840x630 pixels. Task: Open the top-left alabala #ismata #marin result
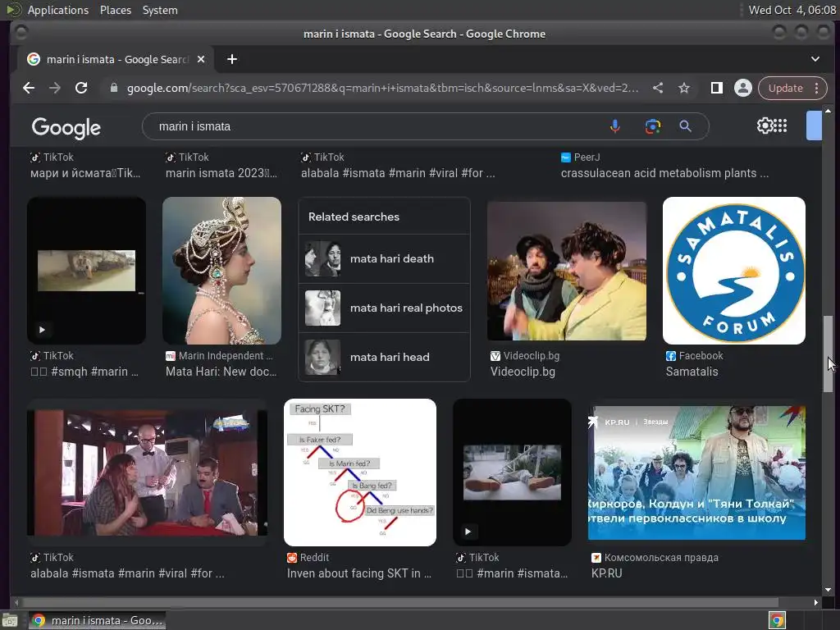[x=398, y=173]
